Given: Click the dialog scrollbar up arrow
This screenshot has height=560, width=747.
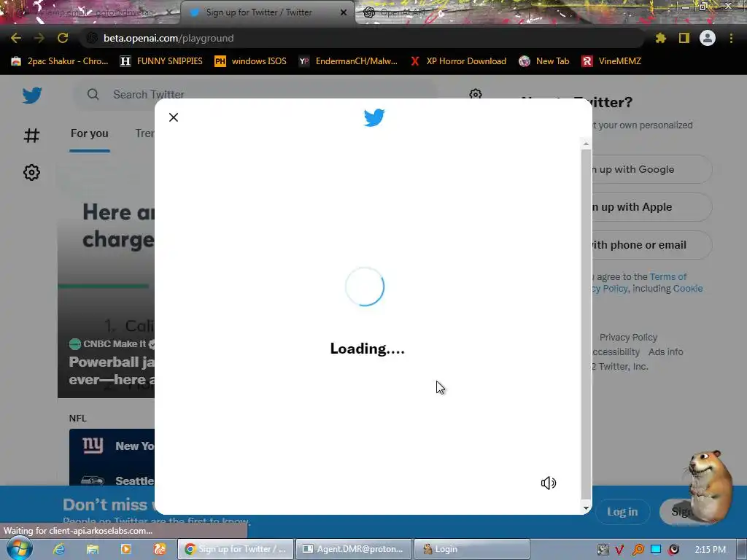Looking at the screenshot, I should (x=586, y=144).
